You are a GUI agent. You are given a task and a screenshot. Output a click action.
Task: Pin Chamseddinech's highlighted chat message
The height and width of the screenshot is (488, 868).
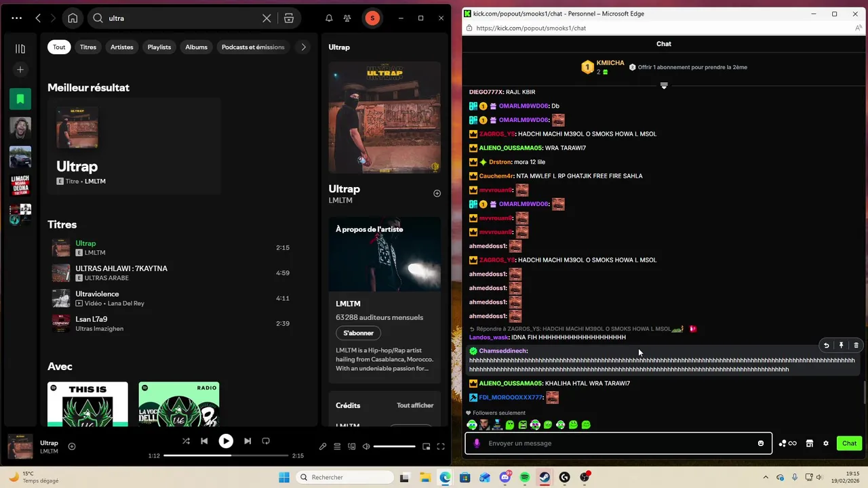[x=841, y=346]
